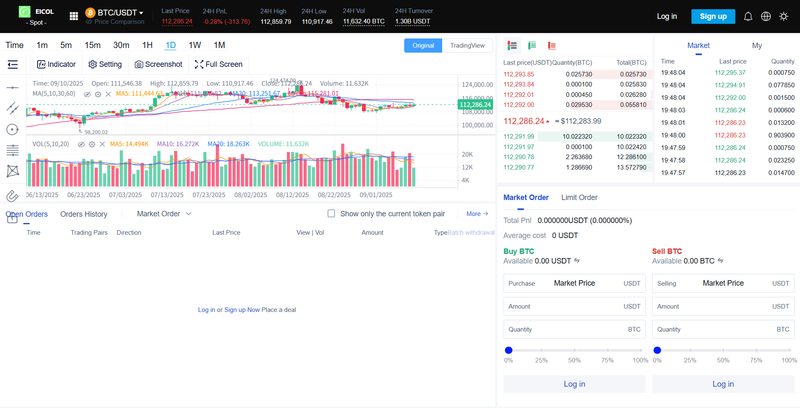Toggle magnet mode in the drawing toolbar

(12, 196)
